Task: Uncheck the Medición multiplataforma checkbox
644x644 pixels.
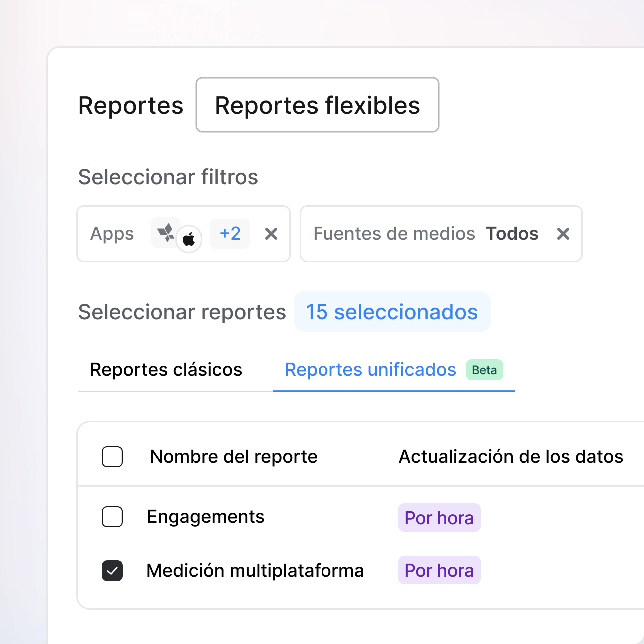Action: [x=112, y=570]
